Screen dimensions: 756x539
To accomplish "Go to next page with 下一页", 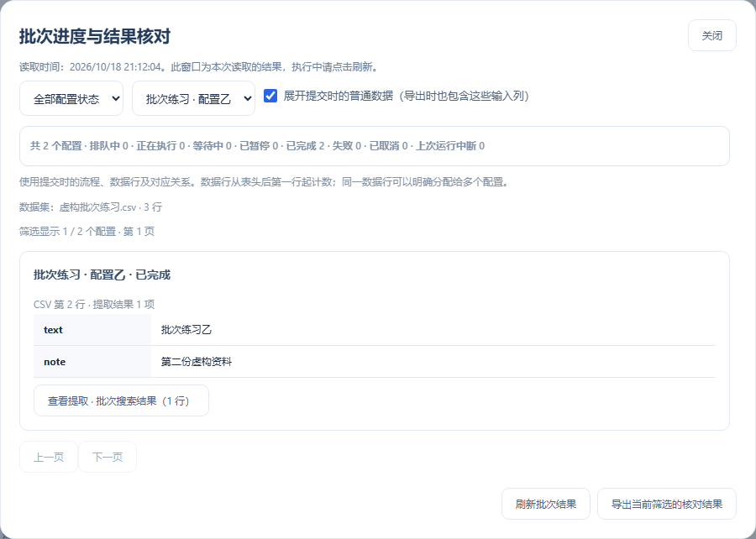I will tap(107, 457).
